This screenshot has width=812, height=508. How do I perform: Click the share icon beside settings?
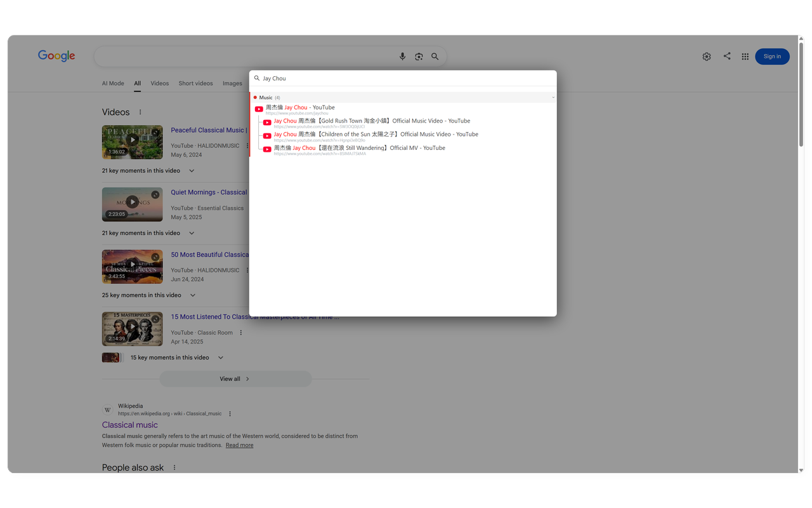tap(727, 56)
